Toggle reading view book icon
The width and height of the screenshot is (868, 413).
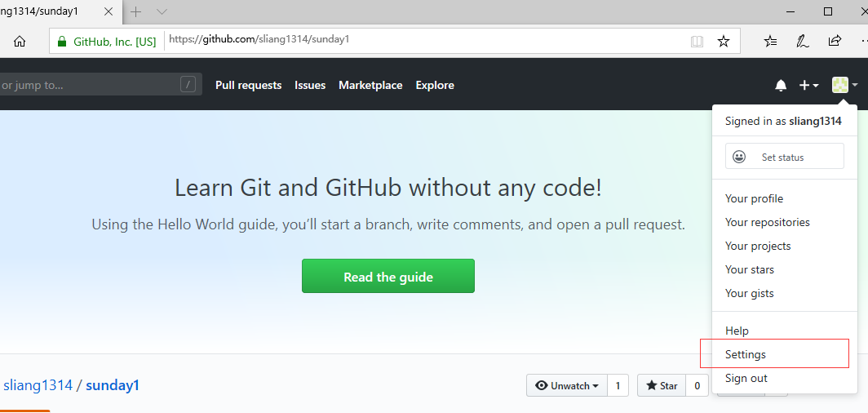[x=697, y=42]
